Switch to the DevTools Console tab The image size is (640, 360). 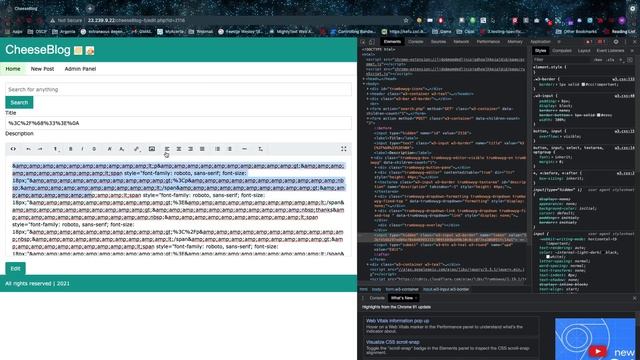tap(416, 42)
